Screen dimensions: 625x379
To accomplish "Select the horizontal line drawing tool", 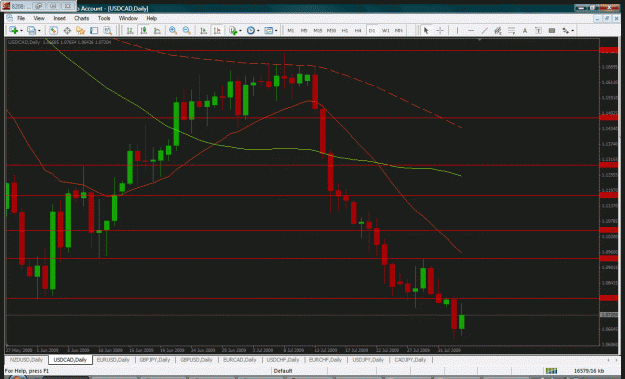I will click(x=471, y=30).
